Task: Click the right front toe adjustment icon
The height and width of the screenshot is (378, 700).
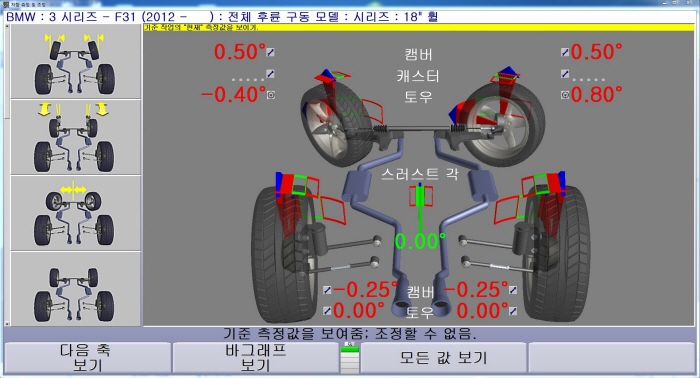Action: click(x=565, y=95)
